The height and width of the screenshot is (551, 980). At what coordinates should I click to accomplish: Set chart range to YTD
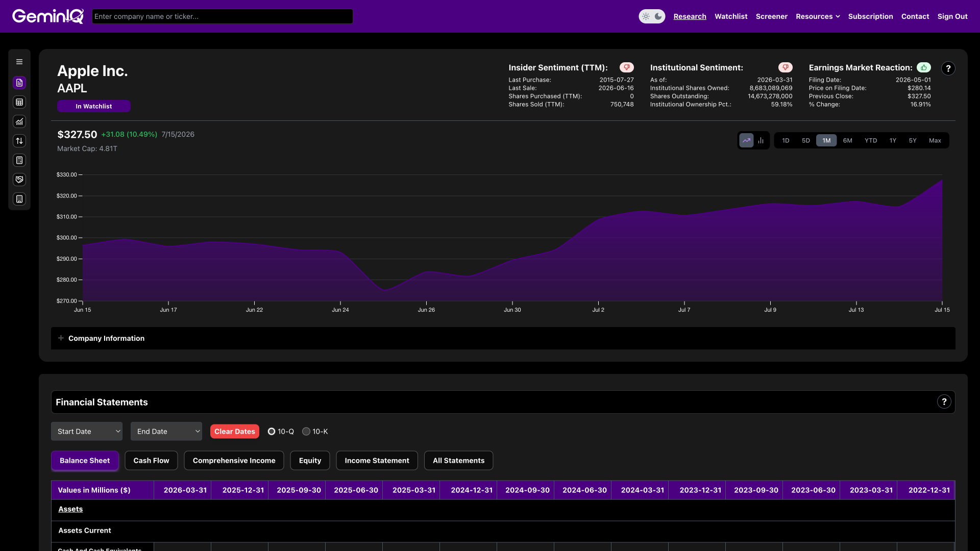point(871,140)
